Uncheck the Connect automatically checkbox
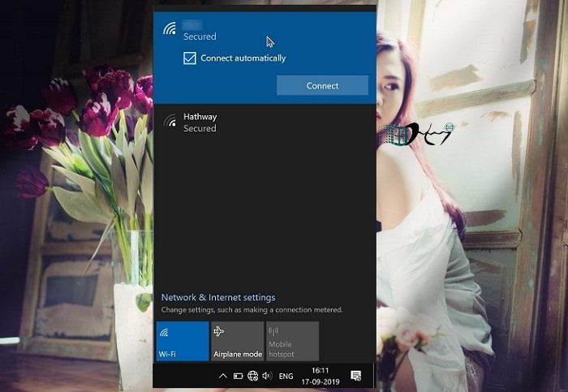568x392 pixels. (190, 58)
